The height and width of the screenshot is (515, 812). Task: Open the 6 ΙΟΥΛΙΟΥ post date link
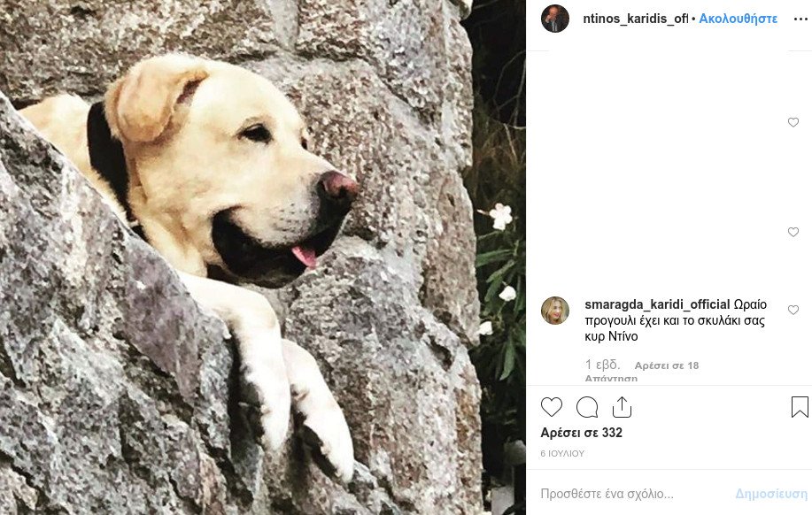pyautogui.click(x=562, y=453)
